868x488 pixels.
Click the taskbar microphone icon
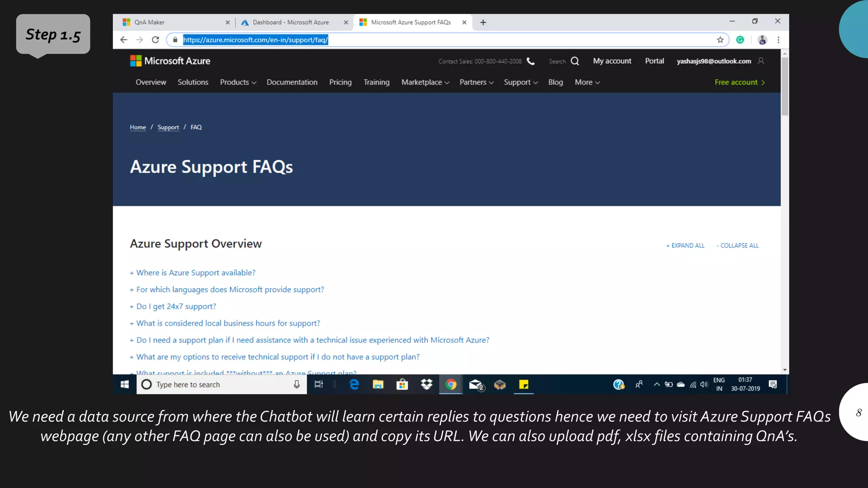coord(297,384)
